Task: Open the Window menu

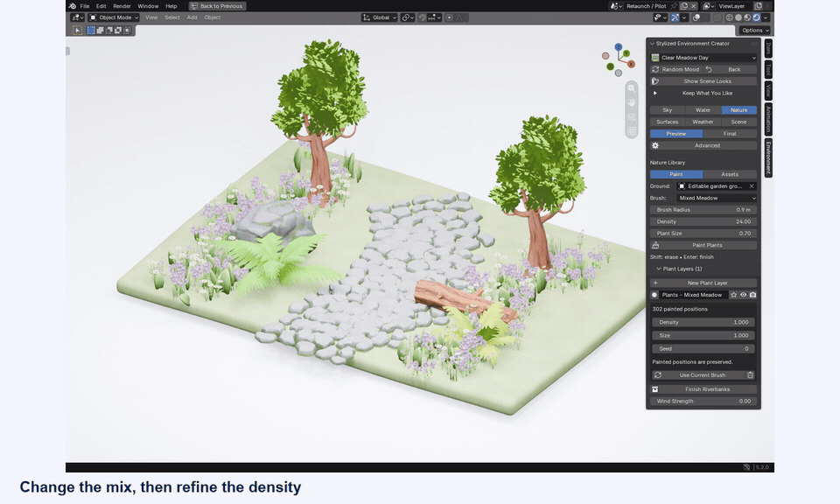Action: coord(148,6)
